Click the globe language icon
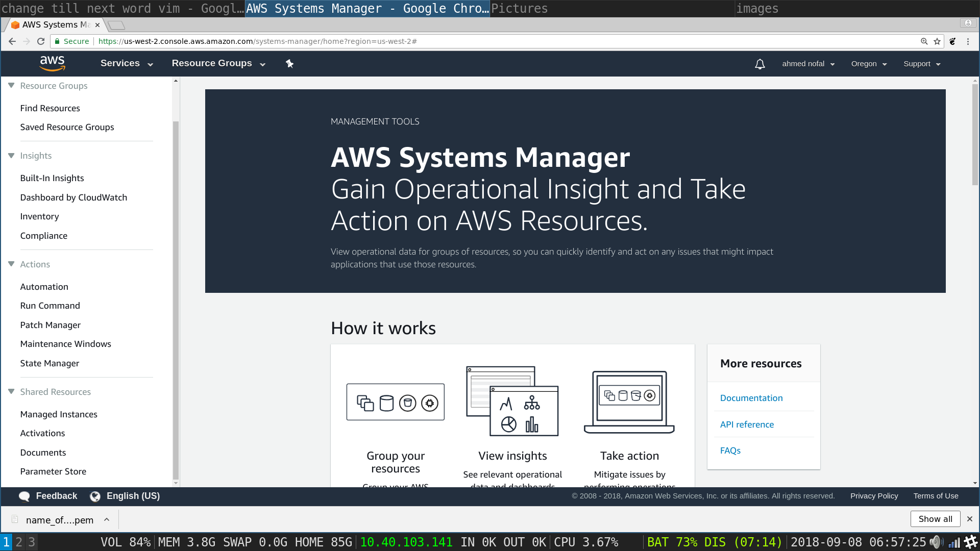The image size is (980, 551). click(95, 496)
